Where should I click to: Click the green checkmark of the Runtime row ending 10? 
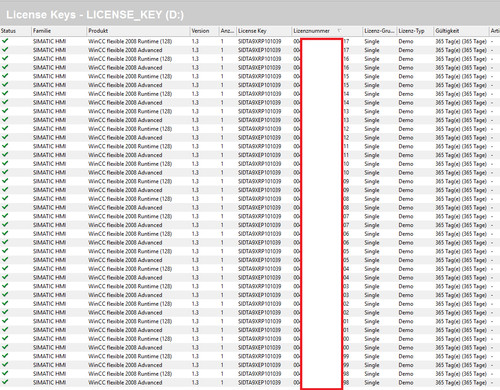pyautogui.click(x=5, y=163)
